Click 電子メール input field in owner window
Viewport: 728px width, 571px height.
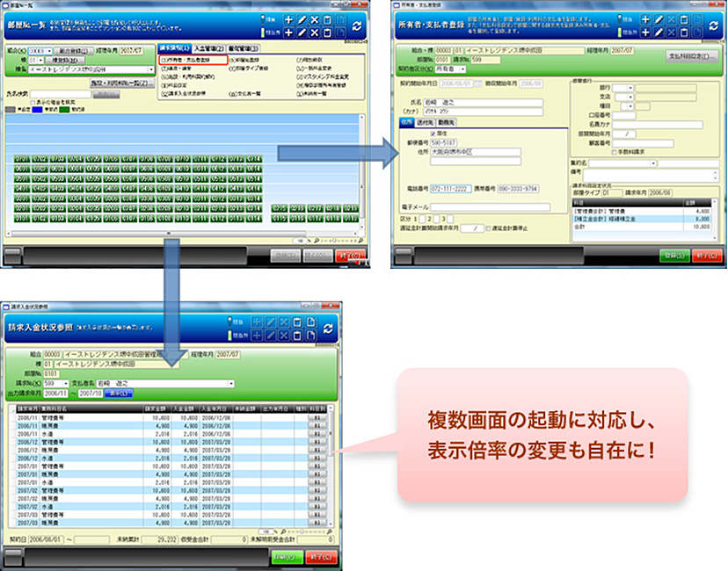(491, 206)
